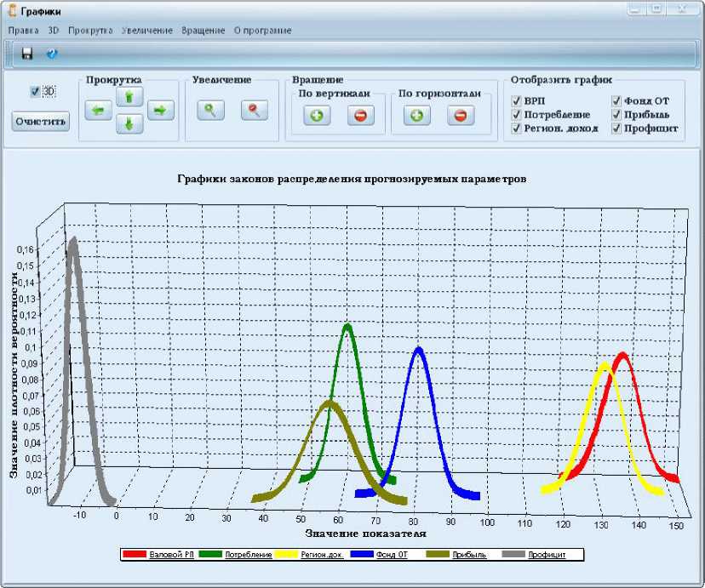Click olive Прибыль legend swatch
This screenshot has width=705, height=588.
(x=438, y=554)
